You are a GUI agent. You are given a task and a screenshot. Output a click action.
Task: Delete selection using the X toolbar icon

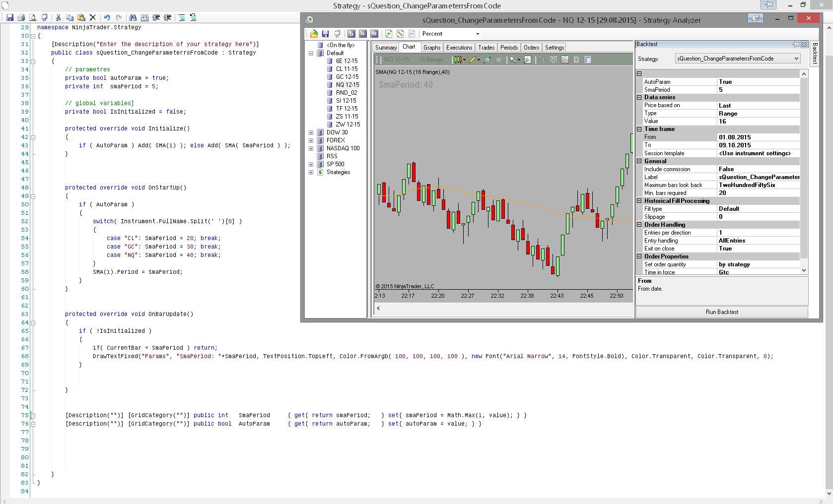coord(92,17)
